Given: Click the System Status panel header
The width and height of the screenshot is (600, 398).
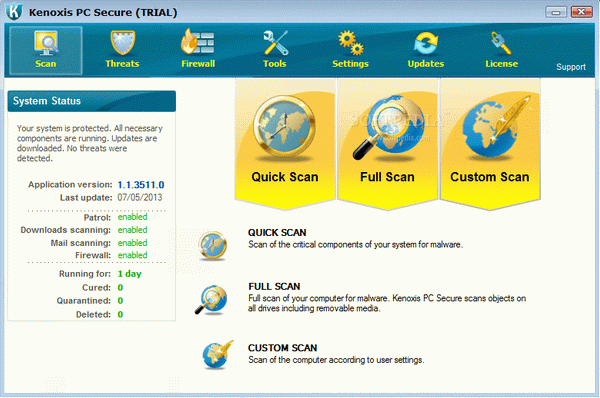Looking at the screenshot, I should 92,101.
